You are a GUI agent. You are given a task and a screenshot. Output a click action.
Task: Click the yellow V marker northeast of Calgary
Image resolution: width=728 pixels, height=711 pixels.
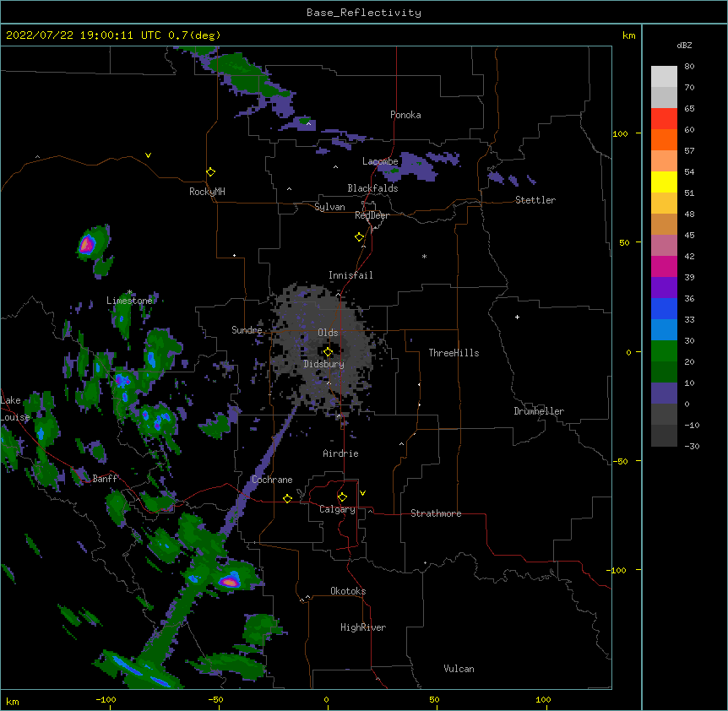pos(362,493)
